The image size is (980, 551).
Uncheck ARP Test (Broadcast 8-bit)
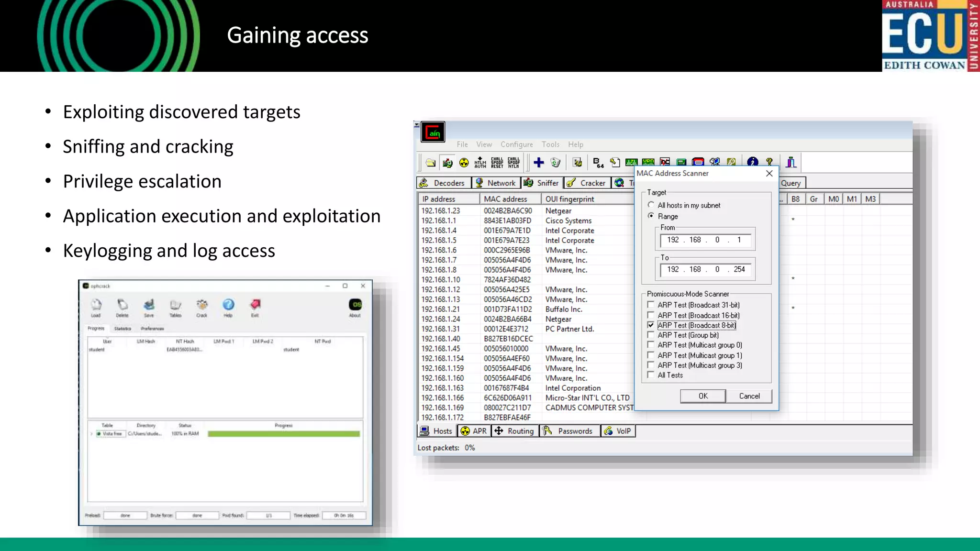point(651,325)
